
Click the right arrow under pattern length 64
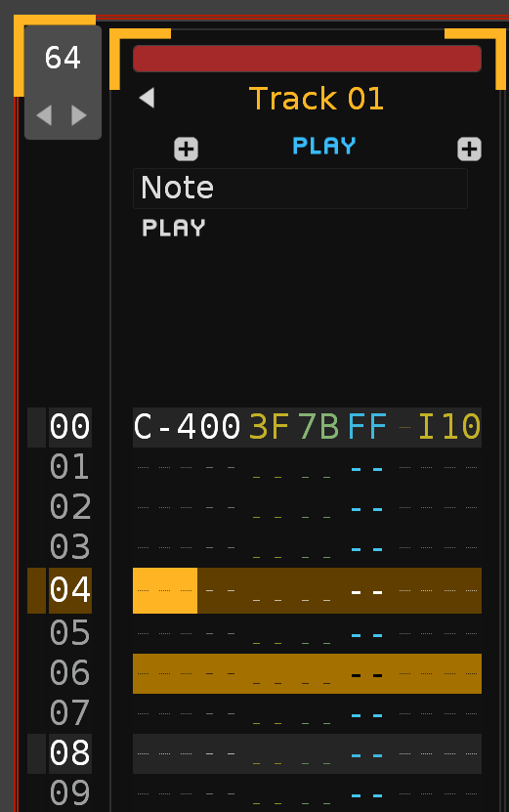[79, 115]
